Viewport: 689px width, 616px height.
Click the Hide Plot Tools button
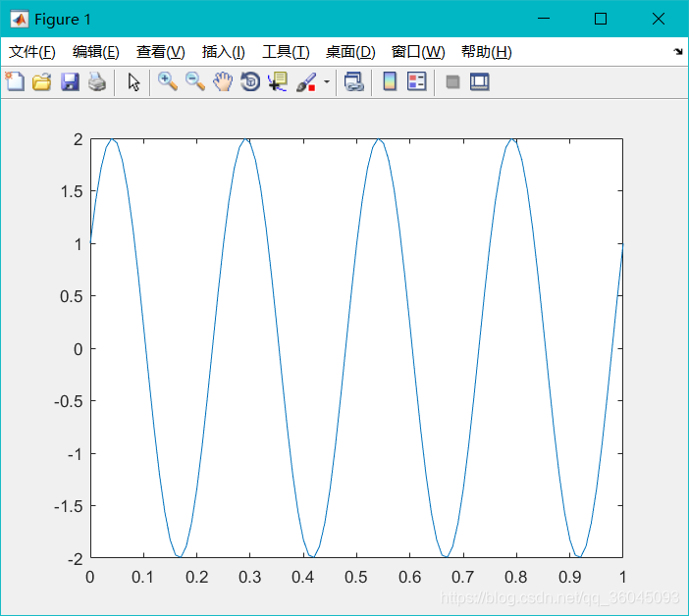(x=452, y=82)
